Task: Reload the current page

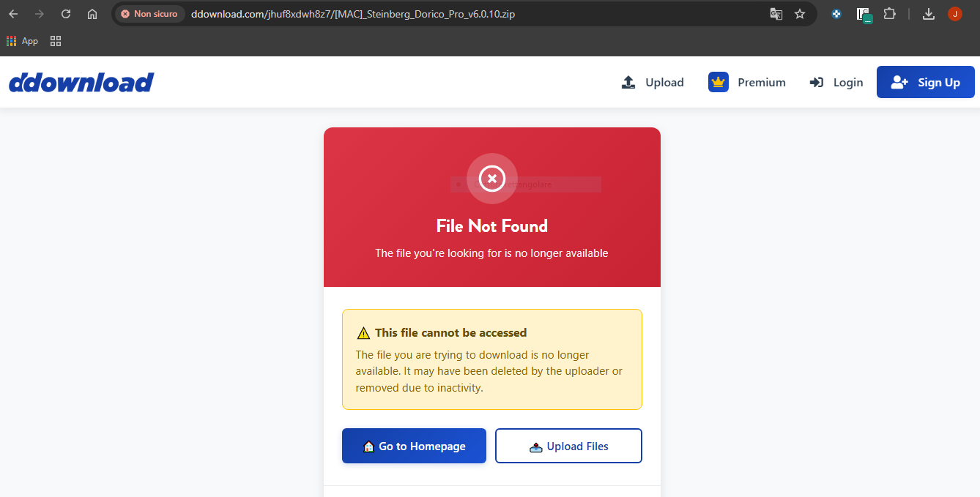Action: pos(66,14)
